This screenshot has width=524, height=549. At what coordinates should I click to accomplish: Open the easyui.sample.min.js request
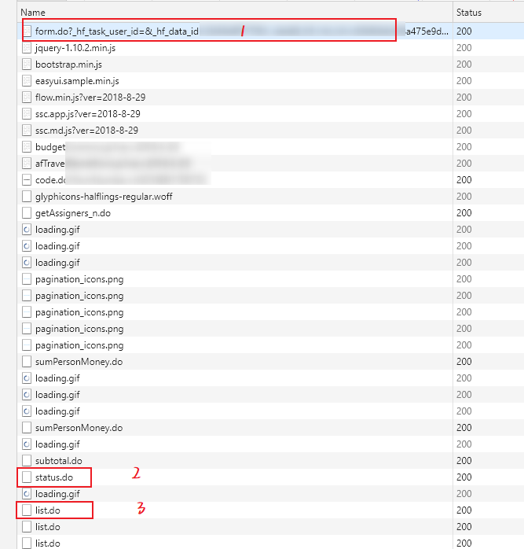pos(77,81)
